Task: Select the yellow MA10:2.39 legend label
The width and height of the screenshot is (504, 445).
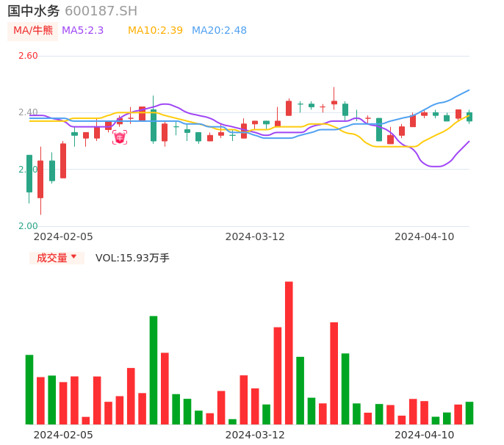Action: [x=155, y=31]
